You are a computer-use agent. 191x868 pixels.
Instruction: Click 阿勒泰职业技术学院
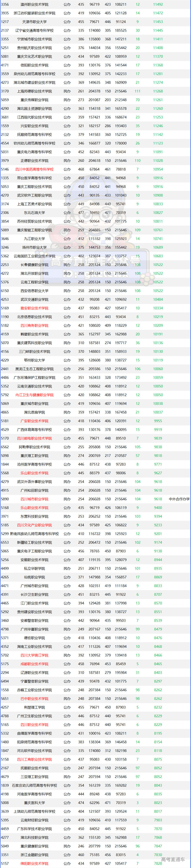34,447
